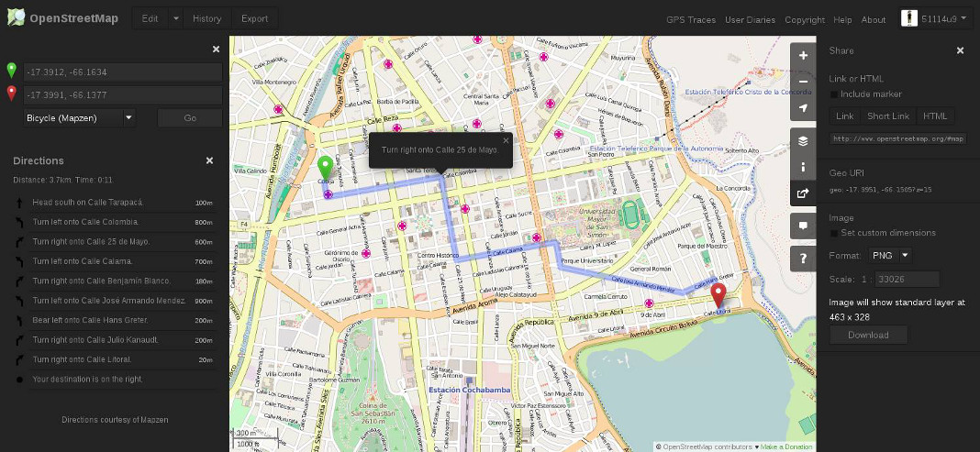
Task: Open the Query features question mark tool
Action: point(803,259)
